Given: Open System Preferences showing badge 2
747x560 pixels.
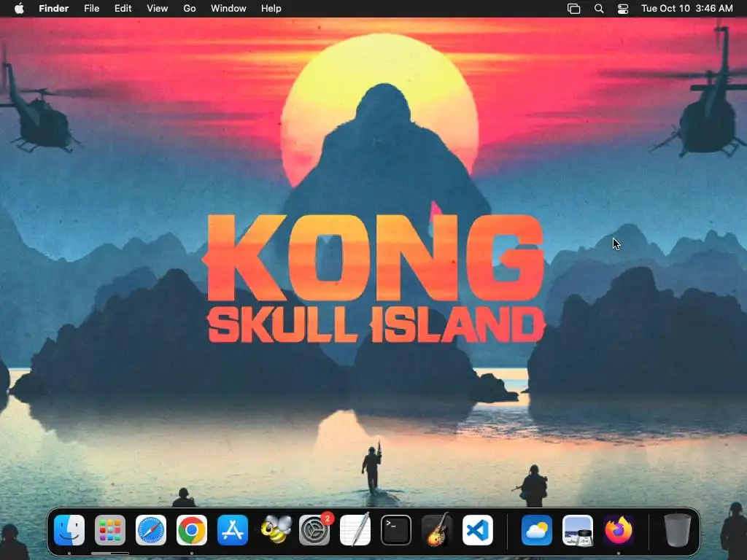Looking at the screenshot, I should pos(315,530).
